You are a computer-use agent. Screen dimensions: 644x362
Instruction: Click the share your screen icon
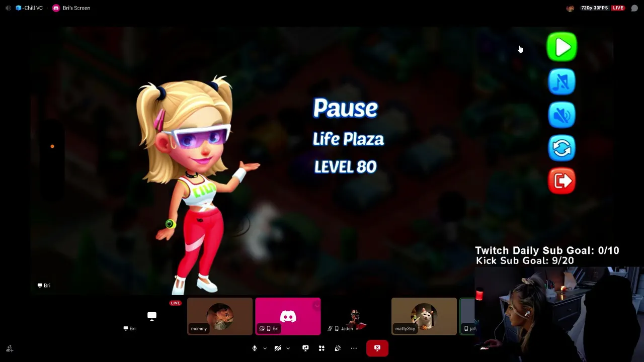click(305, 348)
